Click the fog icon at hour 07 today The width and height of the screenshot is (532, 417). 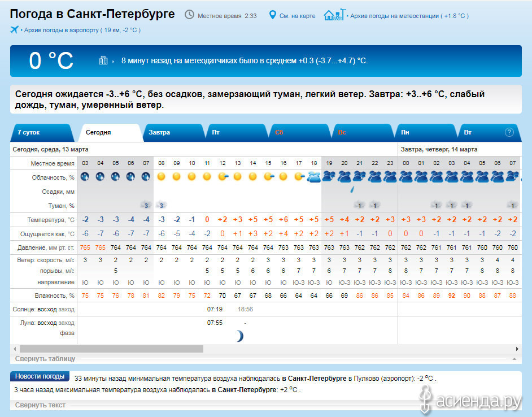pos(146,205)
